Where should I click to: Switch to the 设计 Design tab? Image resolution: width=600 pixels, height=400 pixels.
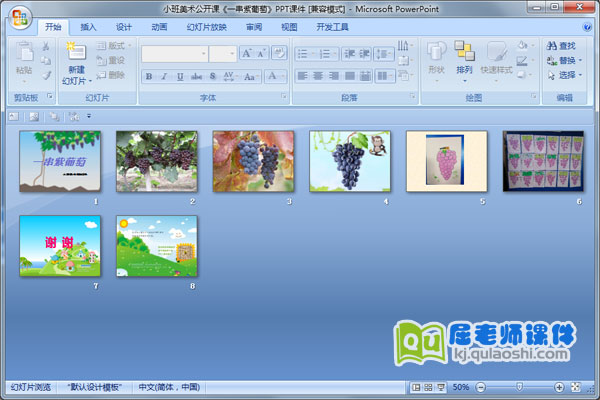point(124,27)
